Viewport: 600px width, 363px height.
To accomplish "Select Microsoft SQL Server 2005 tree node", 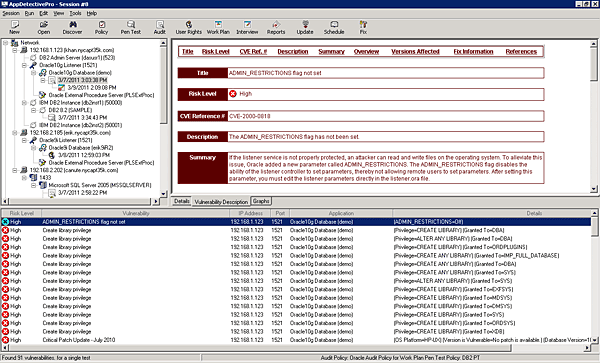I will coord(99,185).
